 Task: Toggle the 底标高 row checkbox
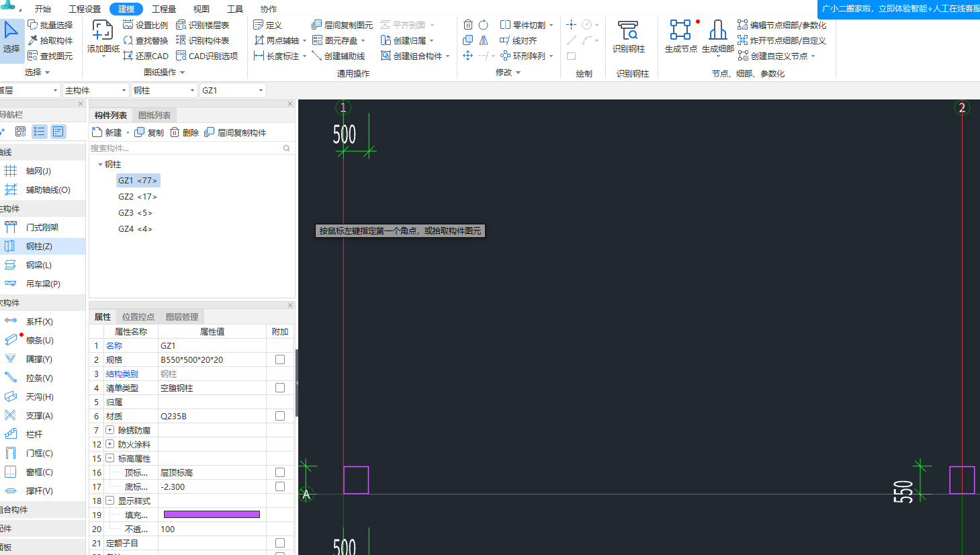[x=280, y=486]
